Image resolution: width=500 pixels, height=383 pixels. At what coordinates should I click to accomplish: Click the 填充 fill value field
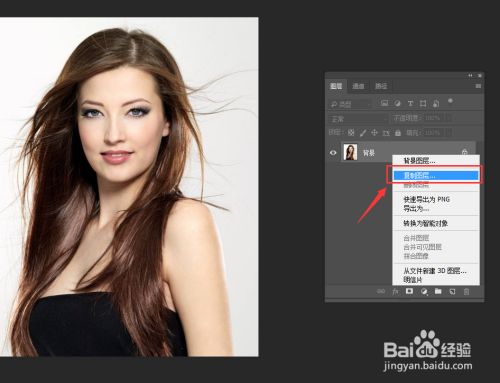tap(433, 133)
